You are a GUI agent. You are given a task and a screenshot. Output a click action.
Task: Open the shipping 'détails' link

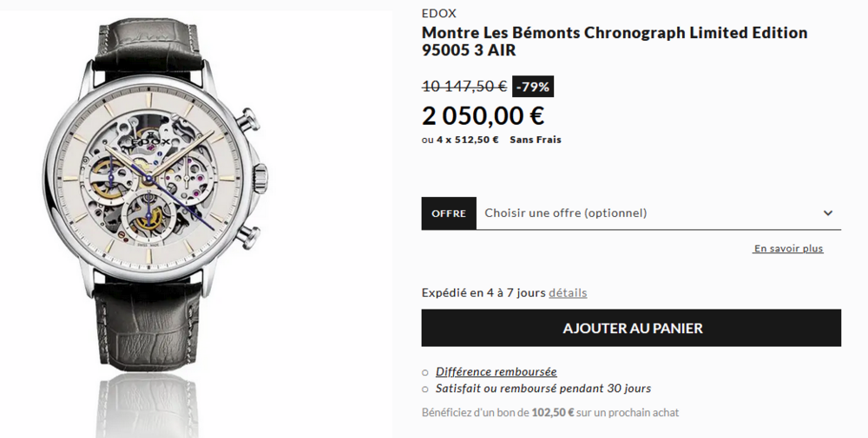(x=568, y=293)
